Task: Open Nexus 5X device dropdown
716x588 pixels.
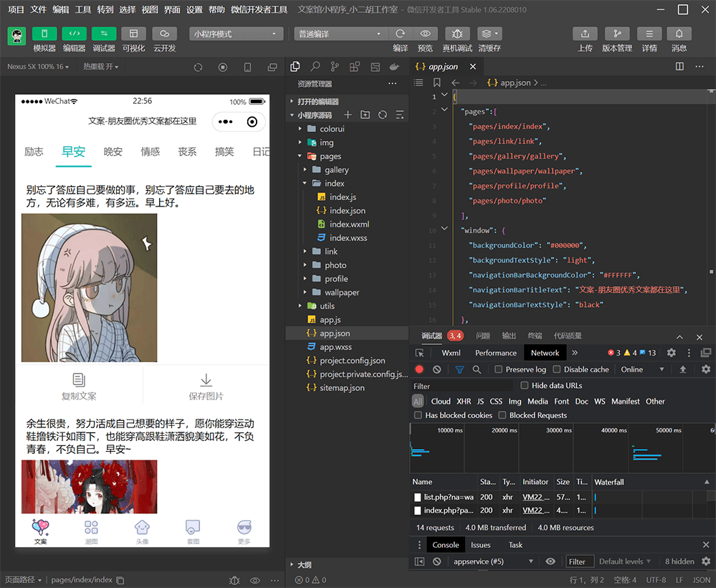Action: [x=38, y=67]
